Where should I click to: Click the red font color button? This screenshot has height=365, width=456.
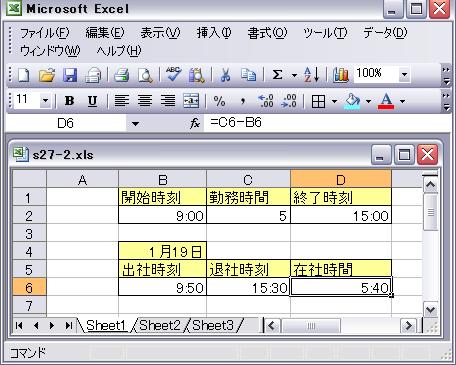(386, 101)
